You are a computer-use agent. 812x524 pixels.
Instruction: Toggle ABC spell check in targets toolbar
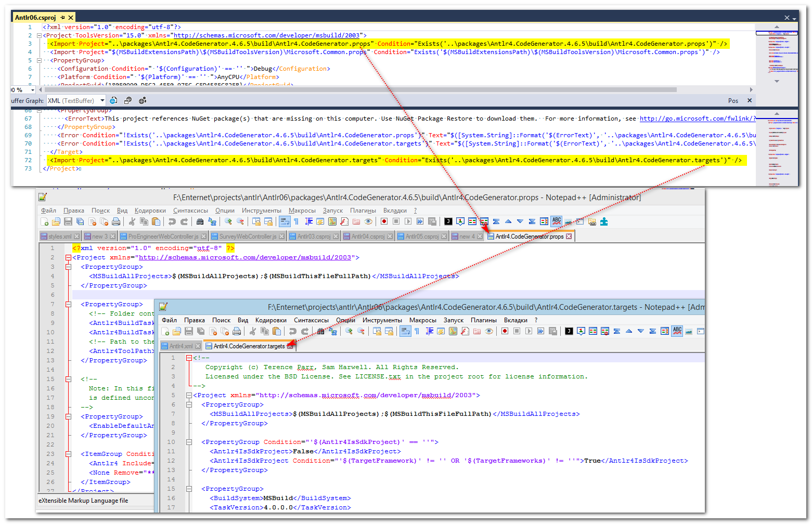click(677, 331)
